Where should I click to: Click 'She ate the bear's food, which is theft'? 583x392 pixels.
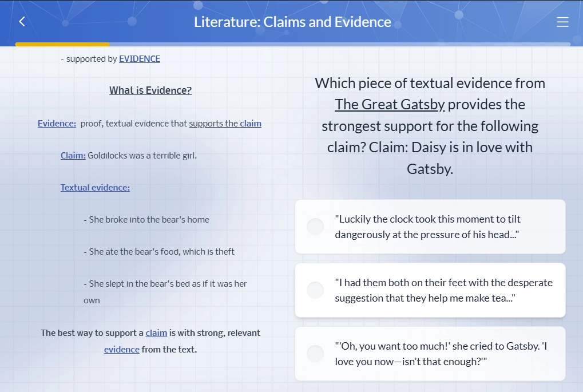click(159, 252)
